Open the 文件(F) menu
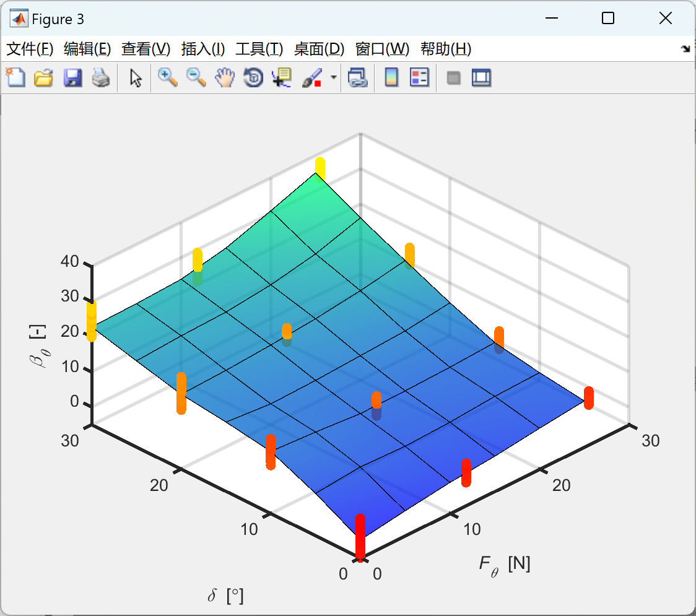696x616 pixels. tap(30, 50)
